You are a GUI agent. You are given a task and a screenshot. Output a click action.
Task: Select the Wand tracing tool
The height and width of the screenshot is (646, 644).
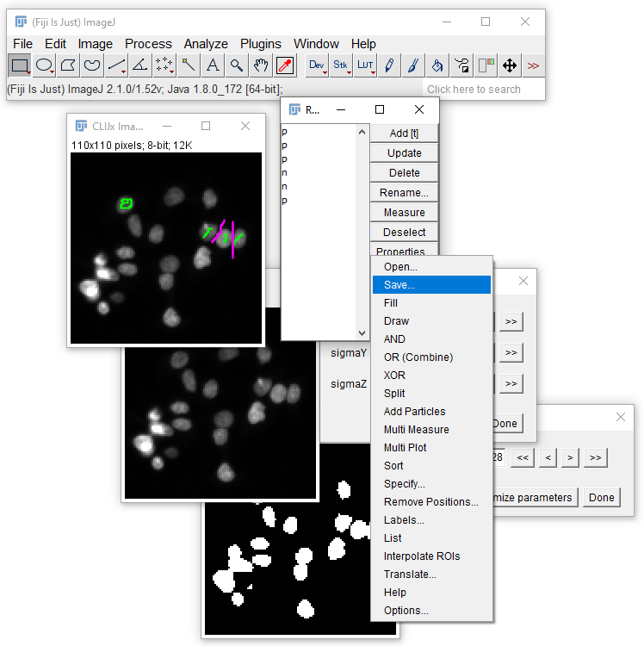tap(189, 65)
